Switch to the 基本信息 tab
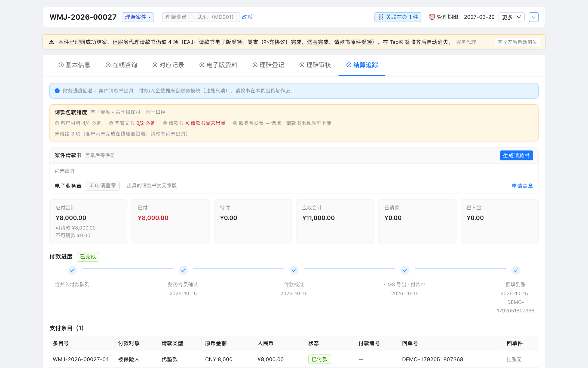Screen dimensions: 588x368 point(75,65)
